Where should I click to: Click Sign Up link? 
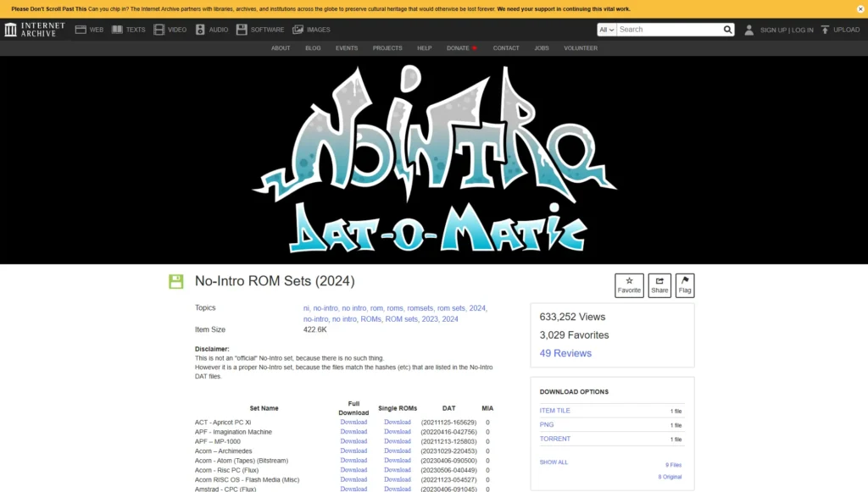773,30
